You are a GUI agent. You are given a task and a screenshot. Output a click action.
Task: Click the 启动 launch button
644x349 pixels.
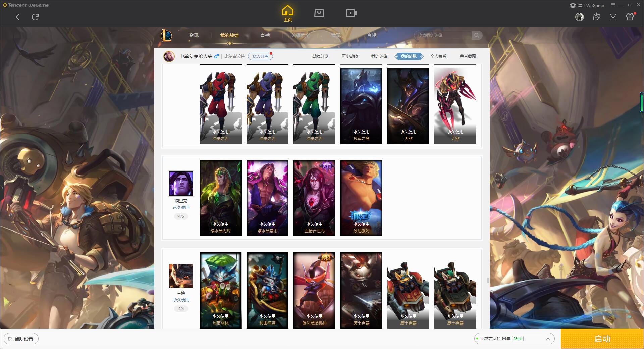pos(602,339)
